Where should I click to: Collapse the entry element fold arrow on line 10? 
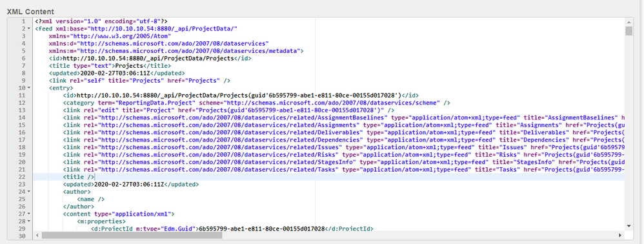click(x=29, y=88)
